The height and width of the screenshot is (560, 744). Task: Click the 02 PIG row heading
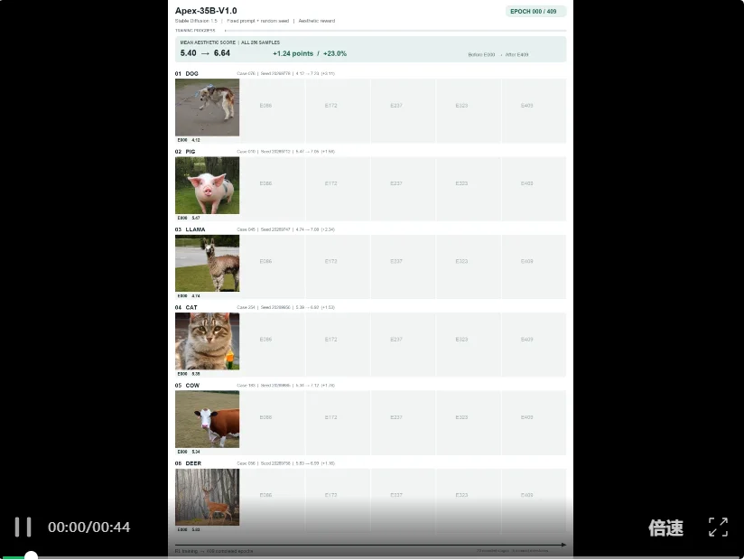185,152
